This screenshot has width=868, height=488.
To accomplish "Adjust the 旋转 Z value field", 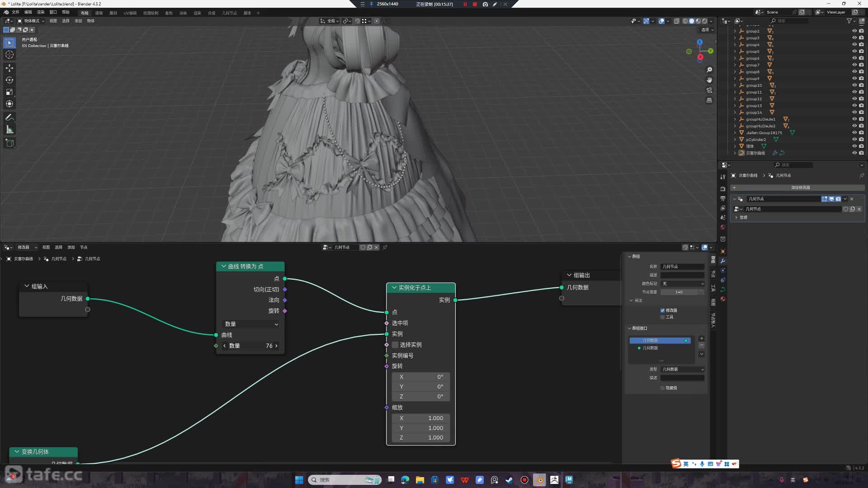I will (x=421, y=397).
